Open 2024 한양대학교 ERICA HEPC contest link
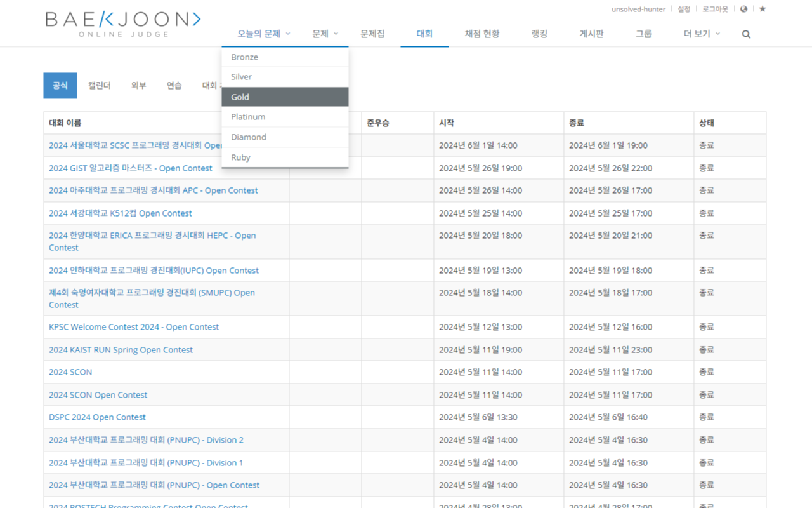The height and width of the screenshot is (508, 812). pos(152,241)
